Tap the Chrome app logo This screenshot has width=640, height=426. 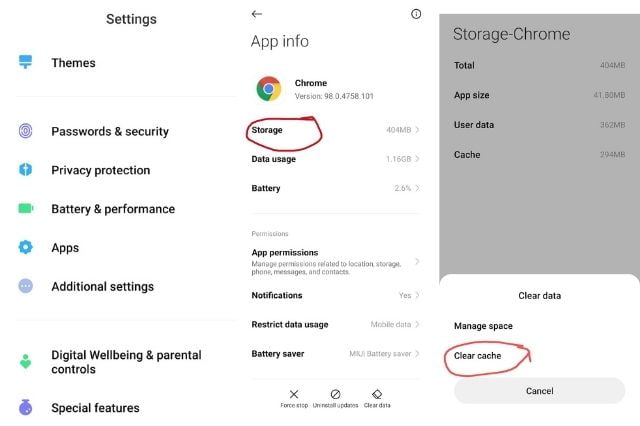coord(269,89)
